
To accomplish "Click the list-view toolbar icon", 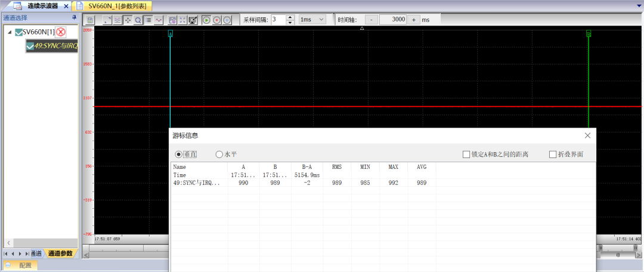I will pyautogui.click(x=148, y=20).
